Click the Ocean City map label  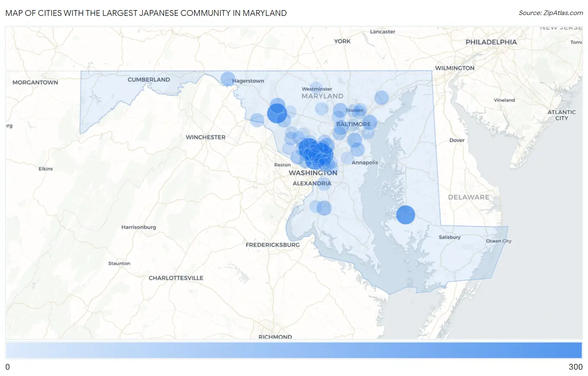[499, 241]
